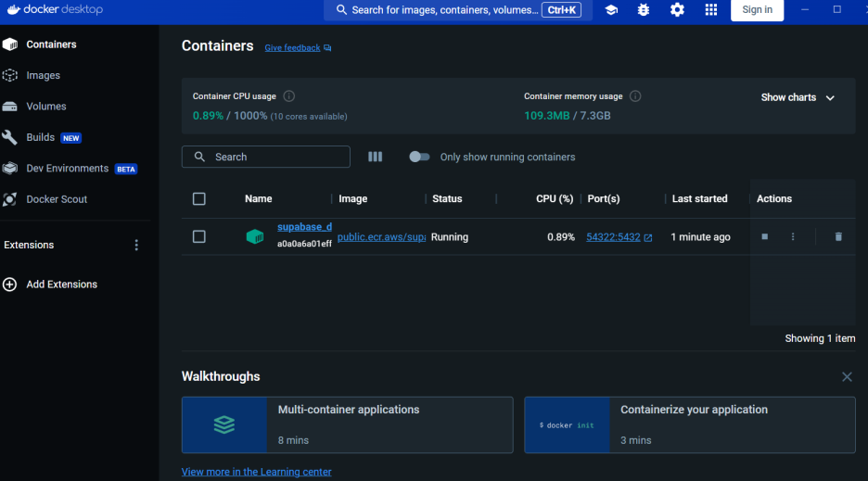868x481 pixels.
Task: Check the select-all containers checkbox in header
Action: tap(199, 198)
